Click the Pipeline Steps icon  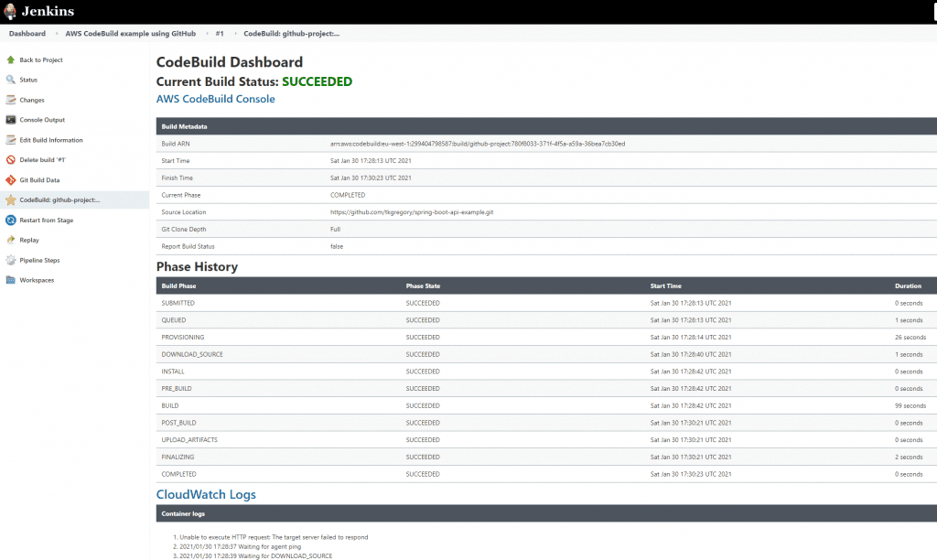click(11, 260)
